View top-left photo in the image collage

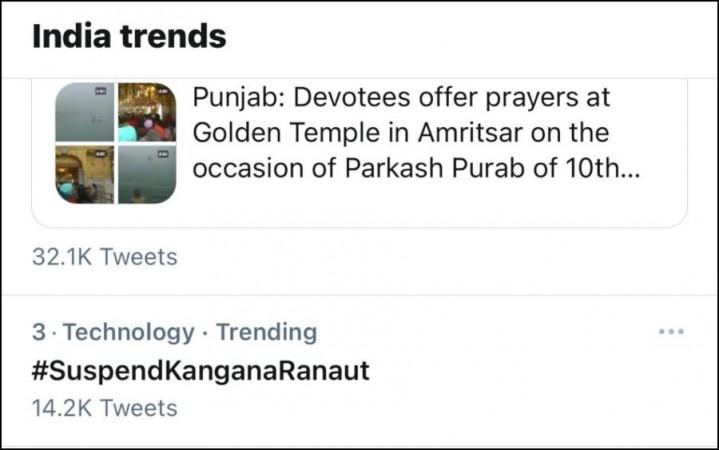pos(85,112)
